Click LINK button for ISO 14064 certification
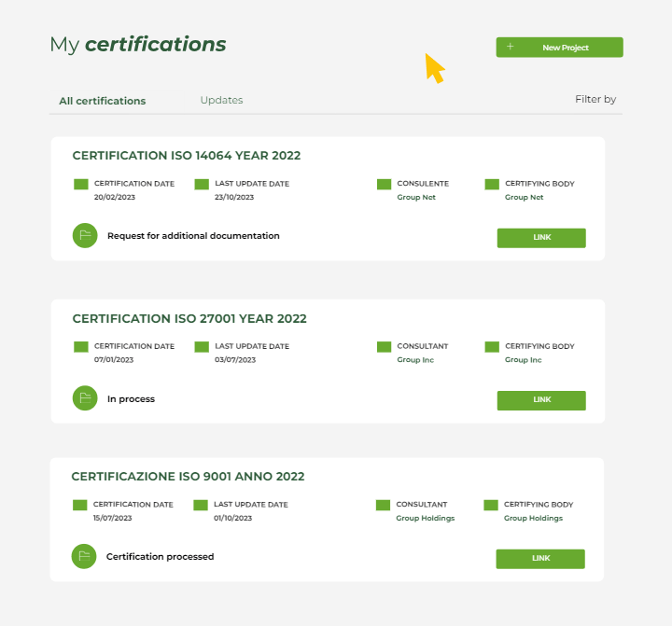The width and height of the screenshot is (672, 626). pos(541,238)
